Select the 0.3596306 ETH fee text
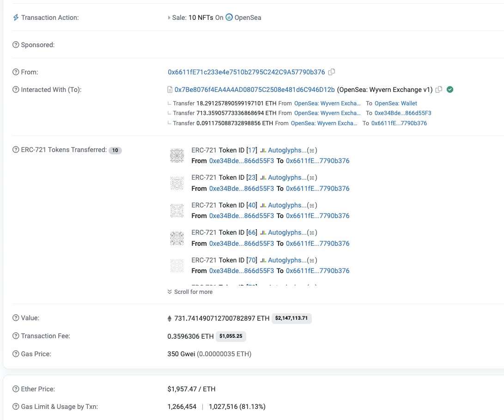Screen dimensions: 504x420 pyautogui.click(x=190, y=336)
